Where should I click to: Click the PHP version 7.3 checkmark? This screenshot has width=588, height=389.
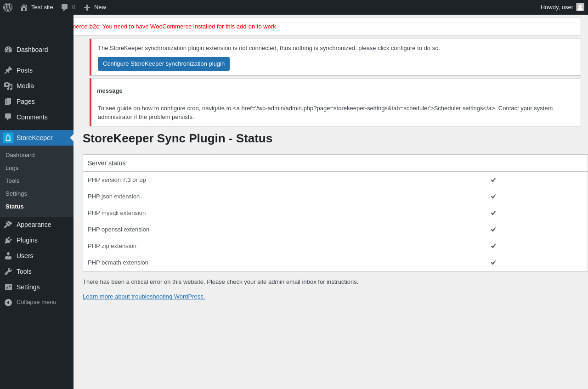[x=493, y=180]
